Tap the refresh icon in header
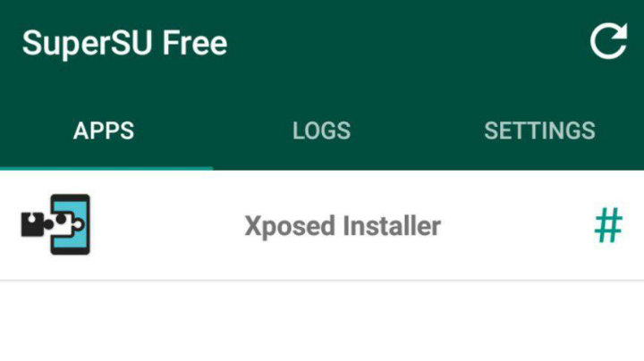644x361 pixels. 609,41
